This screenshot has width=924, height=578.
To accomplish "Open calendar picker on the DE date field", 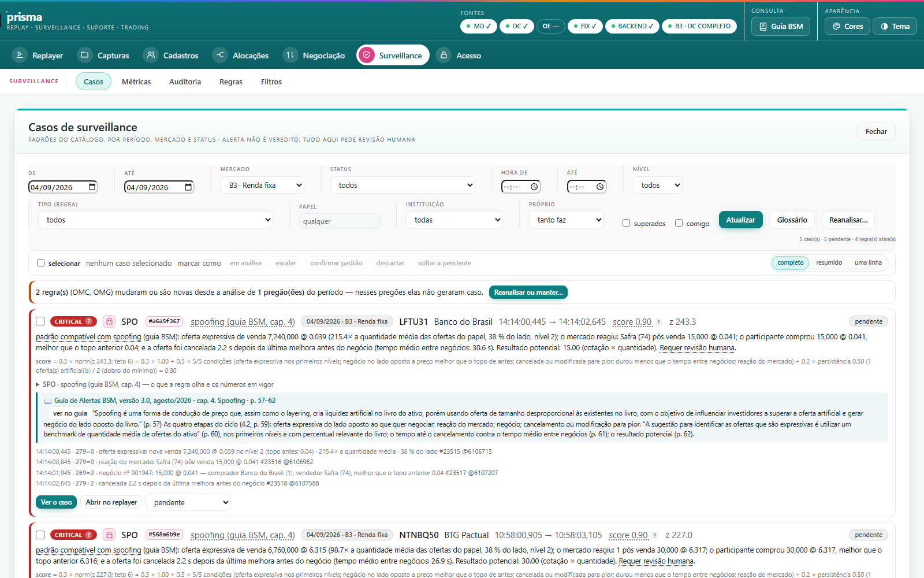I will (92, 187).
